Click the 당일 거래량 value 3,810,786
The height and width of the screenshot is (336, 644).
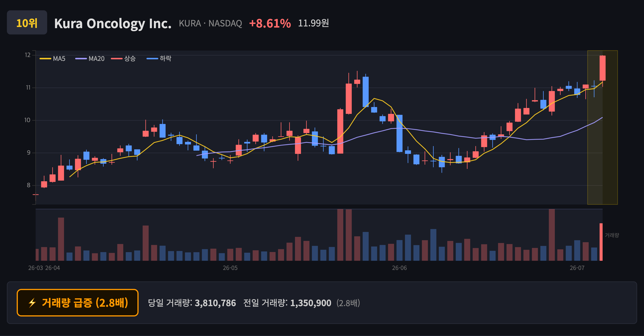215,303
